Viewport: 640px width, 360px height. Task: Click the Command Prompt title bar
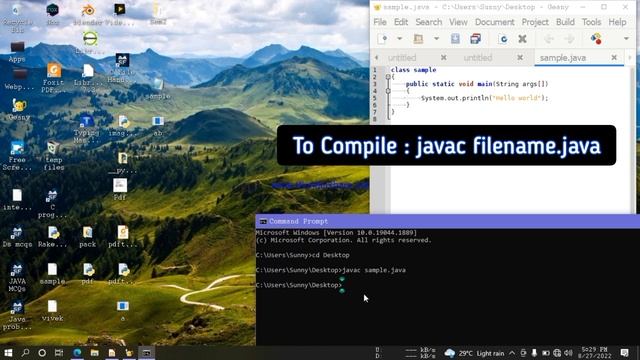point(448,221)
